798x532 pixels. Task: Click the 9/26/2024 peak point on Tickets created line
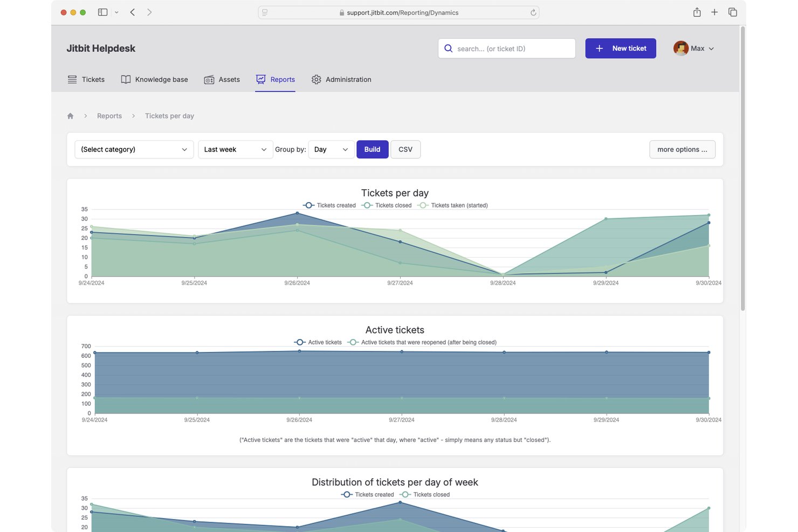297,213
